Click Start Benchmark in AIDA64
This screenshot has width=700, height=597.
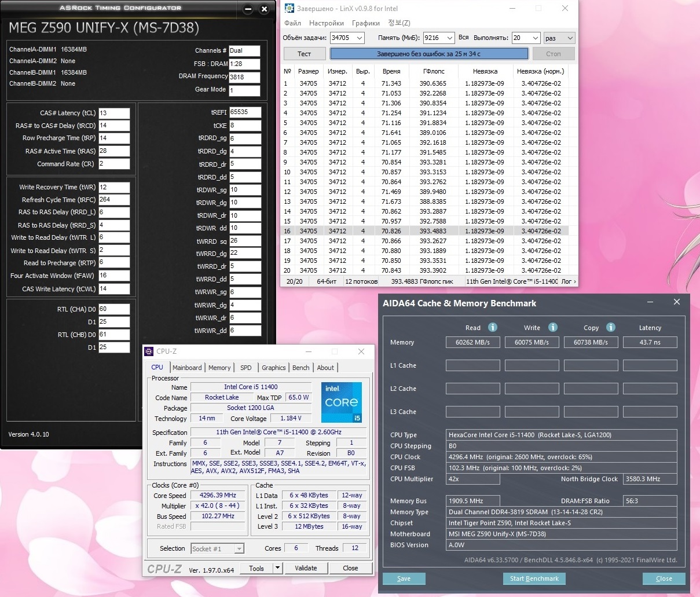tap(534, 578)
